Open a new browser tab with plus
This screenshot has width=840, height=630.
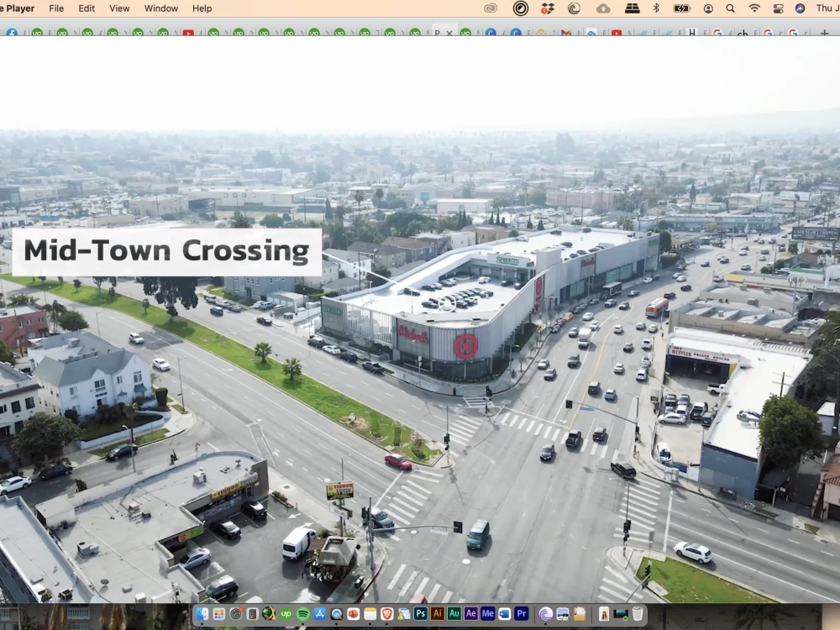pyautogui.click(x=824, y=33)
